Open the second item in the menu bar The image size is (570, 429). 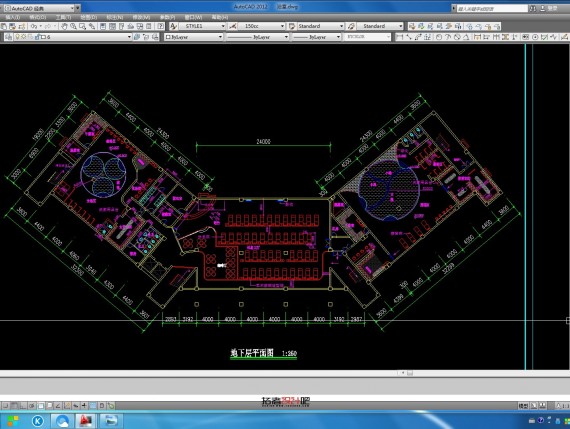(37, 17)
